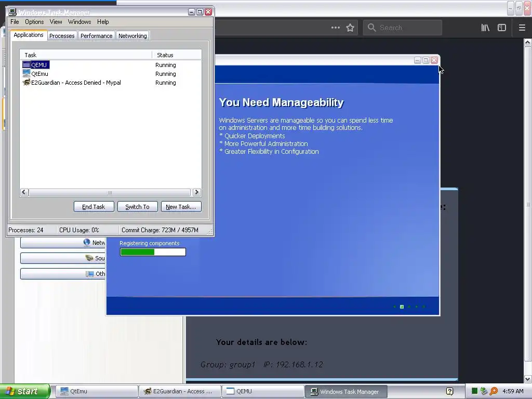Click the New Task... button
Screen dimensions: 532x399
(x=181, y=207)
